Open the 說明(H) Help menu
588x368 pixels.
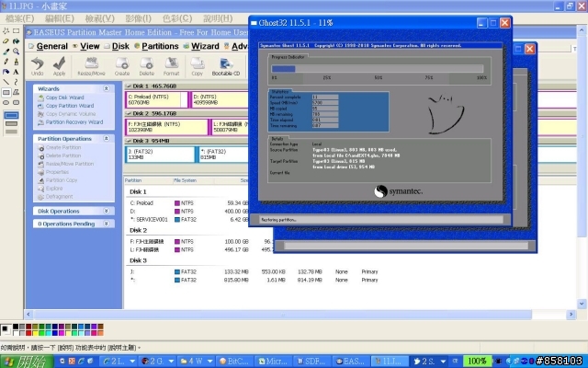(218, 18)
